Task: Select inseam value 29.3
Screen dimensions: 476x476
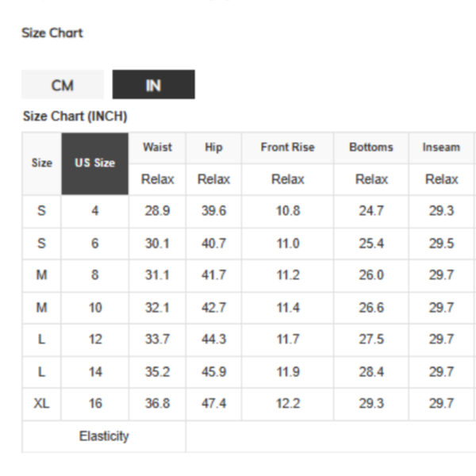Action: pos(441,212)
